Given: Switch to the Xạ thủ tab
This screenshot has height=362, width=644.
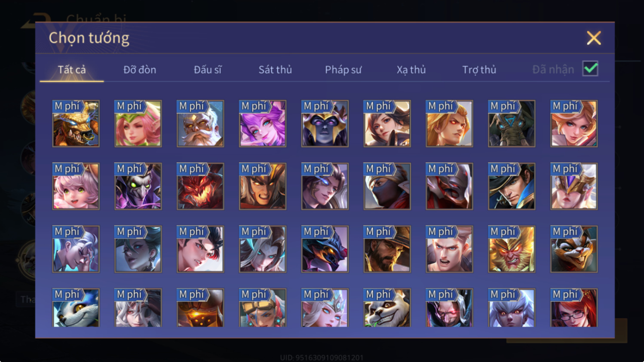Looking at the screenshot, I should [x=411, y=70].
